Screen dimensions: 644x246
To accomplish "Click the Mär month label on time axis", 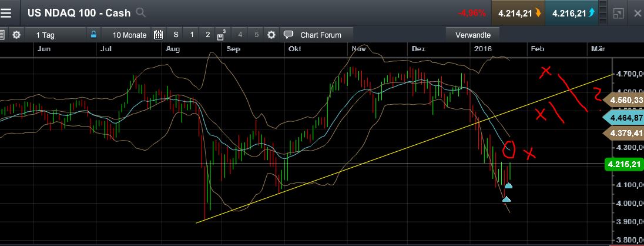I will point(598,49).
